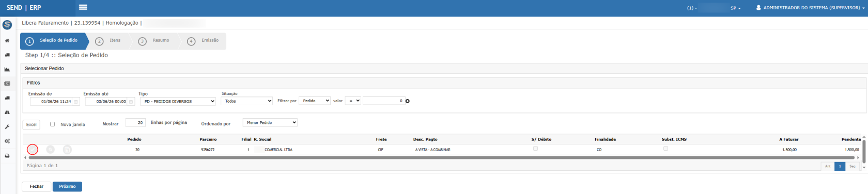Open the area chart icon in the sidebar
Screen dimensions: 868x194
click(7, 69)
